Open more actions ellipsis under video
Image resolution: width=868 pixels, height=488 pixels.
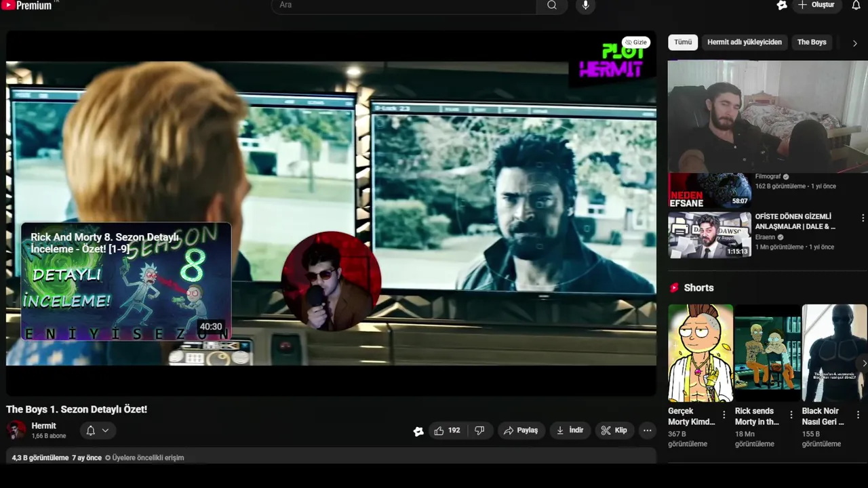tap(647, 430)
